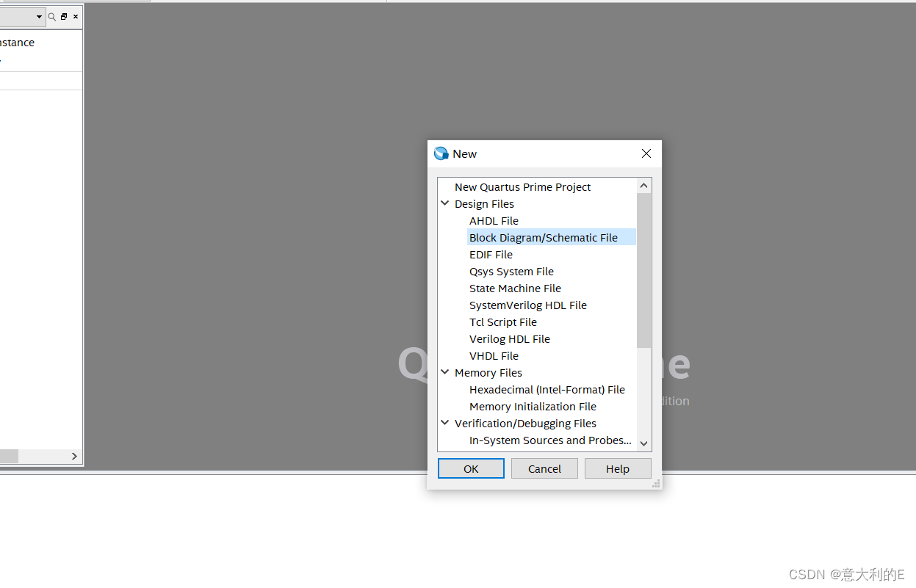This screenshot has height=588, width=916.
Task: Collapse Verification/Debugging Files group
Action: [445, 423]
